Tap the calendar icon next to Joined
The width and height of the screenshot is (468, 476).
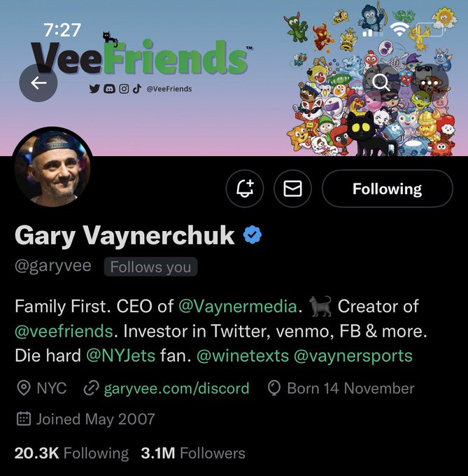coord(23,419)
